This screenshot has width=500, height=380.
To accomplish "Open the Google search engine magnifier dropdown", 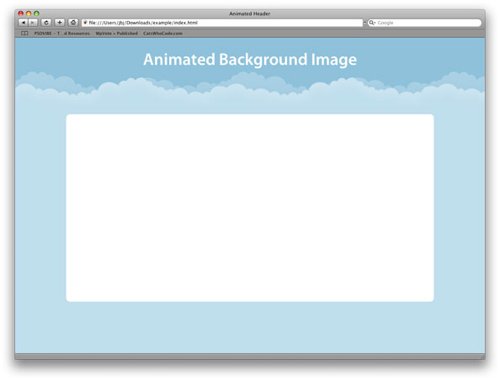I will pyautogui.click(x=372, y=23).
